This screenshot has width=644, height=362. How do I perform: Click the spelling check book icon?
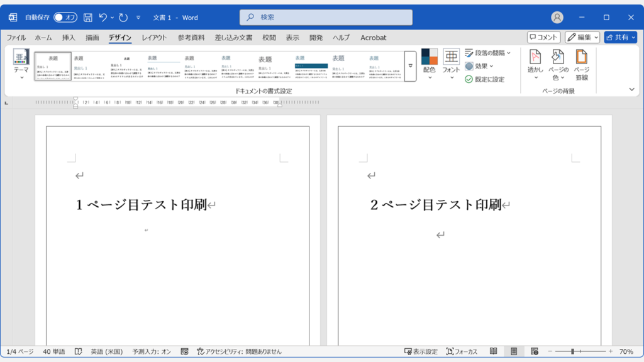pyautogui.click(x=78, y=352)
